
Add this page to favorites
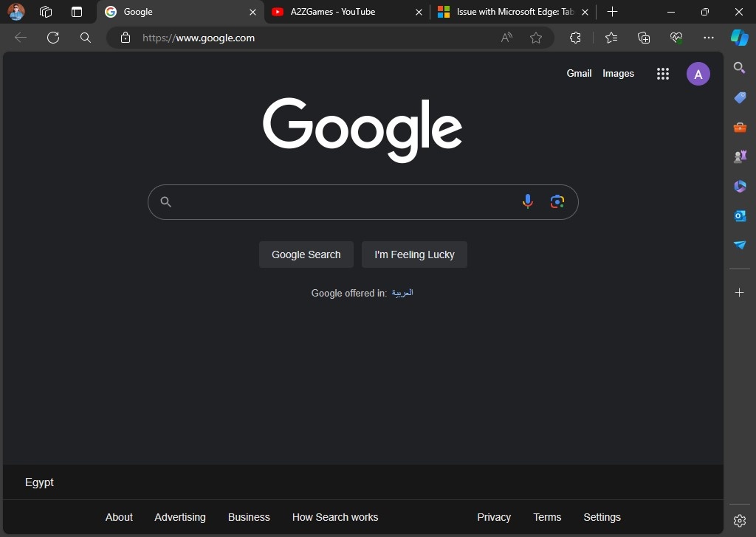[536, 38]
